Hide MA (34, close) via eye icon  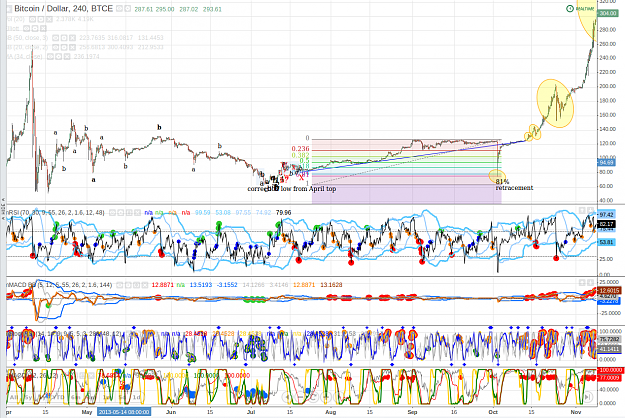[x=50, y=57]
